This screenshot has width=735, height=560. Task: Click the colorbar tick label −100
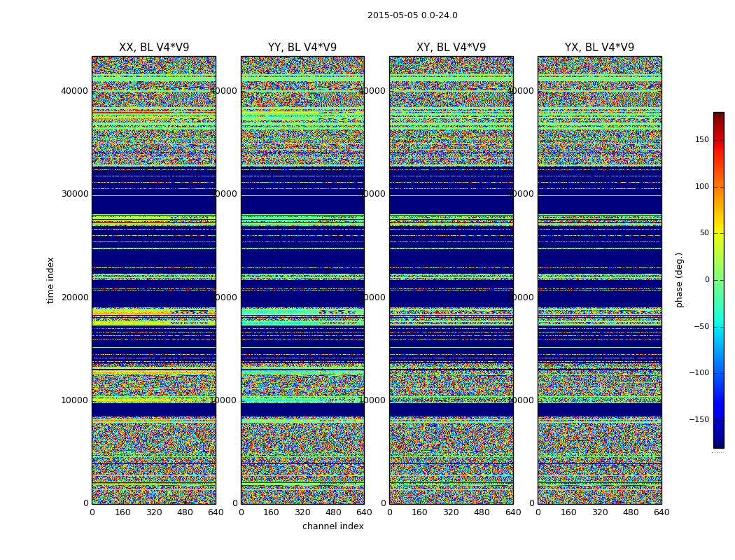pyautogui.click(x=699, y=373)
